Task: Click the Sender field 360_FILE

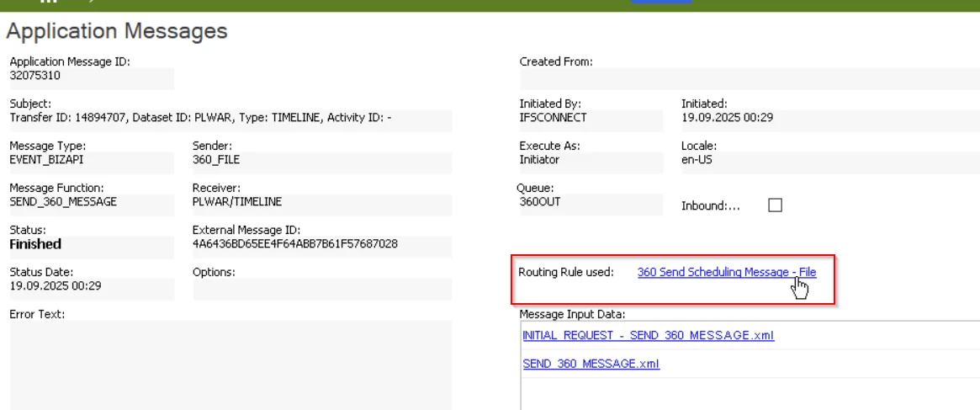Action: pos(322,163)
